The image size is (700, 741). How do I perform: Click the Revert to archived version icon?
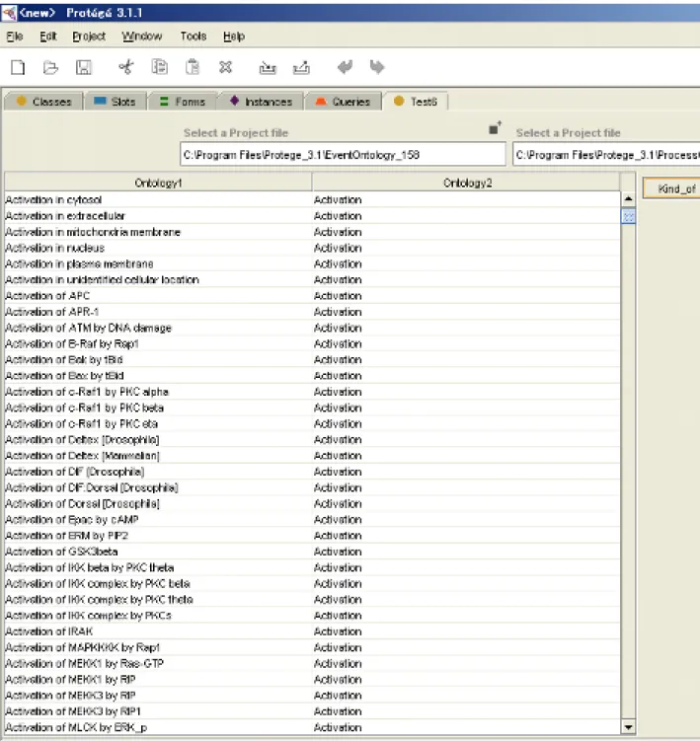(x=301, y=67)
